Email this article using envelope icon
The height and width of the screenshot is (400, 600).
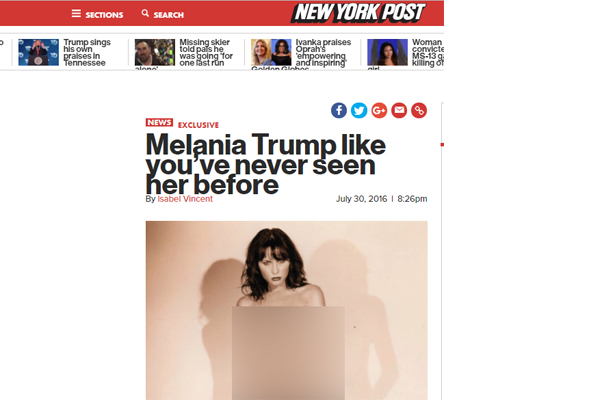tap(399, 111)
